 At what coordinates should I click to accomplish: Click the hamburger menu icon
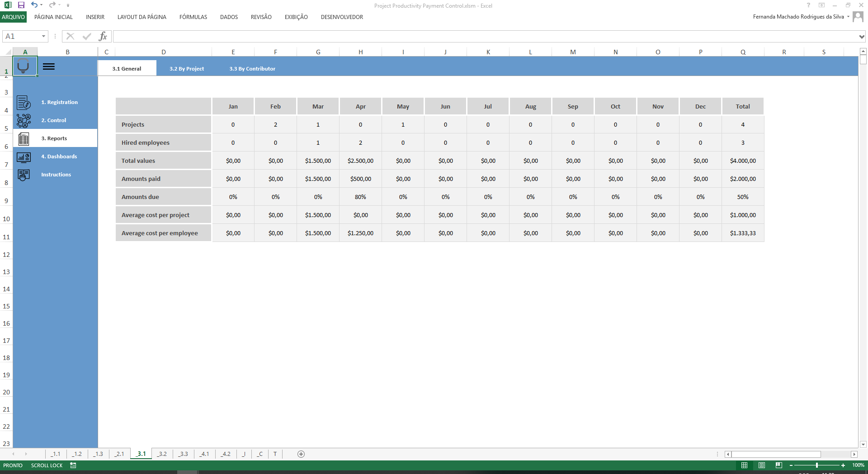49,66
